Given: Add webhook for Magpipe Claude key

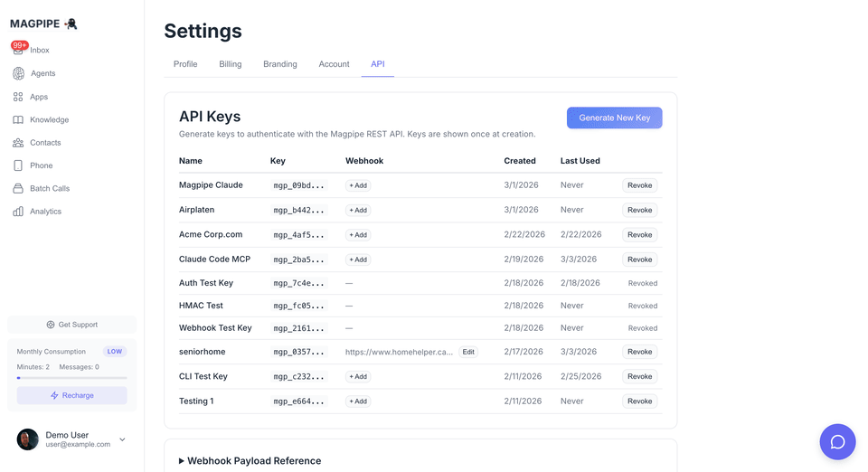Looking at the screenshot, I should 358,185.
